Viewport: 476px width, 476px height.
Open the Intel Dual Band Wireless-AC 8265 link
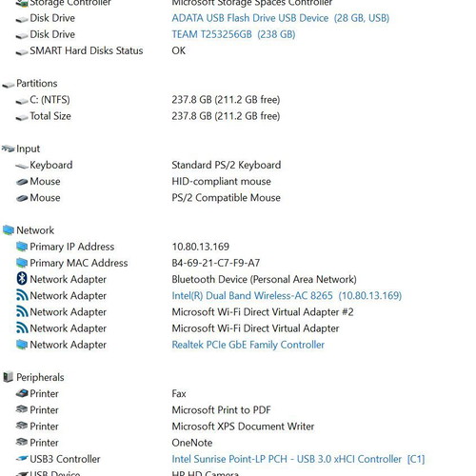(x=287, y=296)
